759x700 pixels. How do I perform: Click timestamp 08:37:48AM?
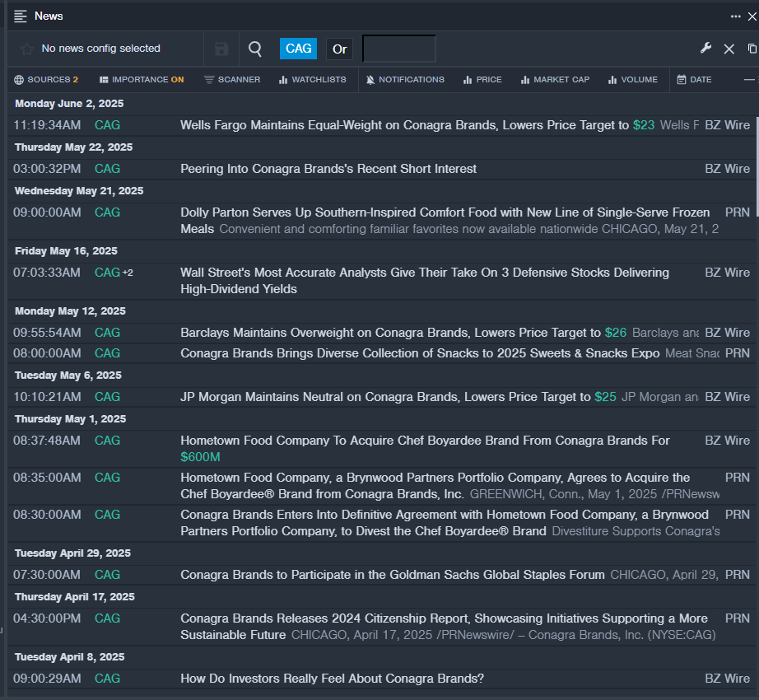[47, 441]
